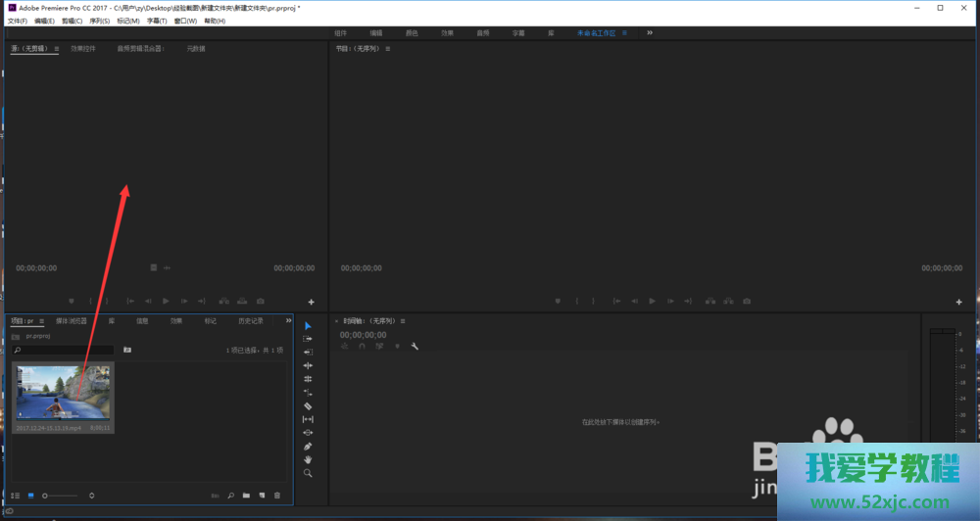Click the Slip tool icon
This screenshot has height=521, width=980.
(x=308, y=419)
